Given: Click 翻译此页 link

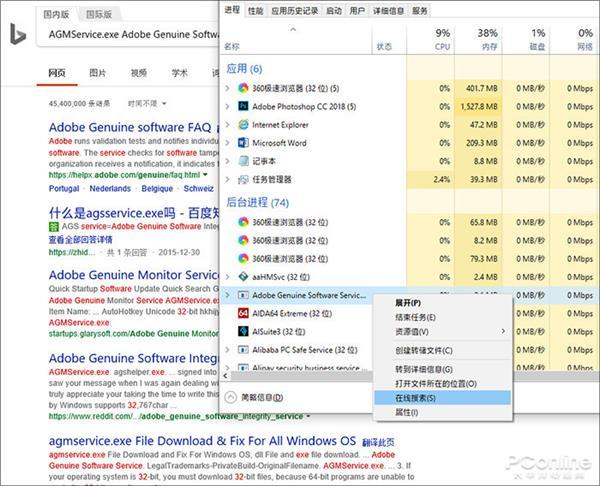Looking at the screenshot, I should coord(378,442).
